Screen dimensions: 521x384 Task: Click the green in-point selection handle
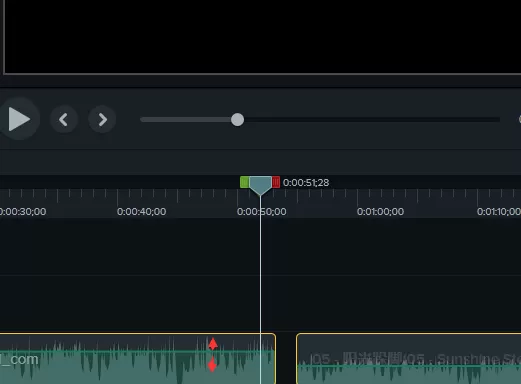pyautogui.click(x=244, y=182)
